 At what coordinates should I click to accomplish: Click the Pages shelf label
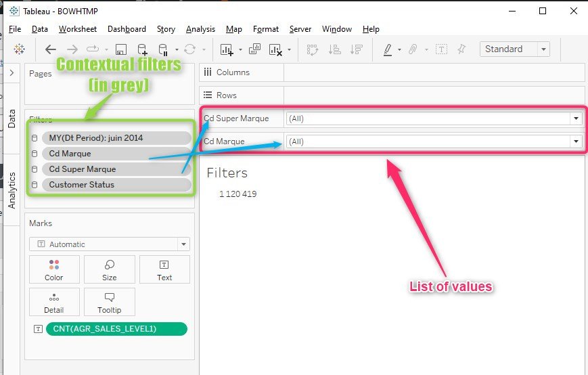41,74
